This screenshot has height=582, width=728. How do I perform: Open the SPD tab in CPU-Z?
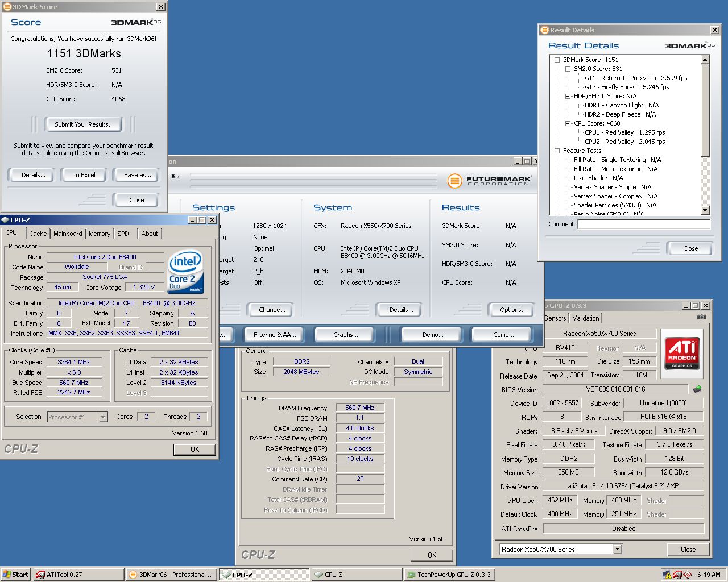coord(123,234)
